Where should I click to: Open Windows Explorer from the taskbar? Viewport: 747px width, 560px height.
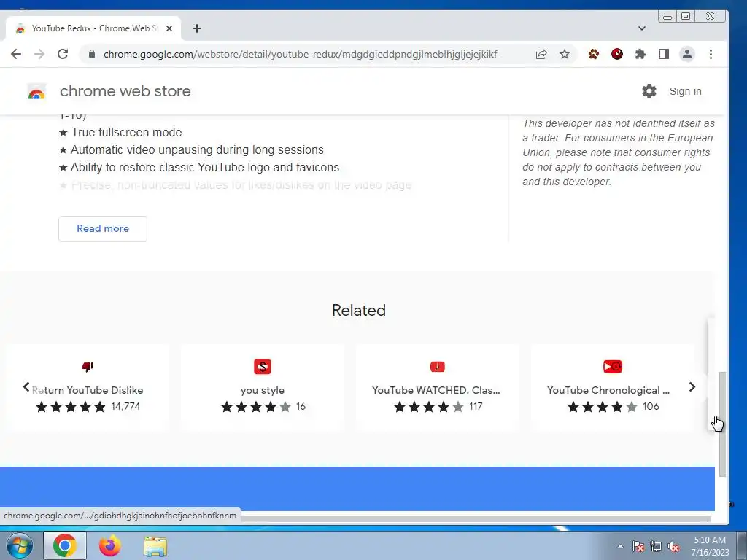click(155, 546)
